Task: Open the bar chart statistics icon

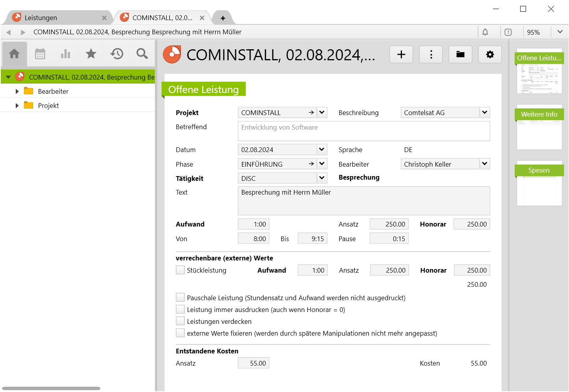Action: pos(65,54)
